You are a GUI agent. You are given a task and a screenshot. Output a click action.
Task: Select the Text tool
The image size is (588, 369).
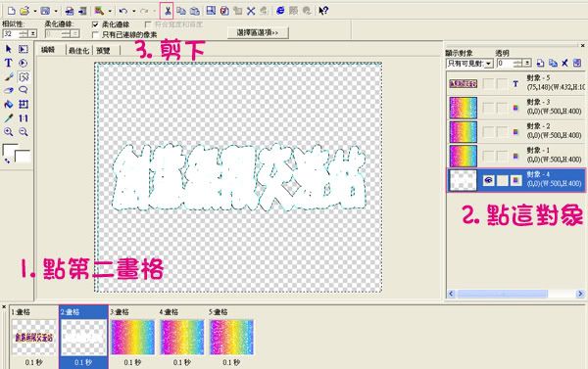tap(9, 63)
